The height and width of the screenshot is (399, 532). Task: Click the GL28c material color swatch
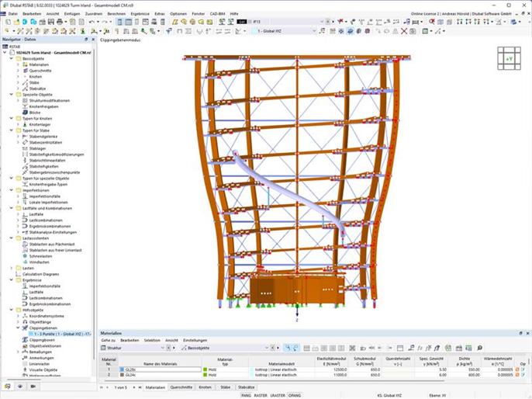tap(122, 370)
